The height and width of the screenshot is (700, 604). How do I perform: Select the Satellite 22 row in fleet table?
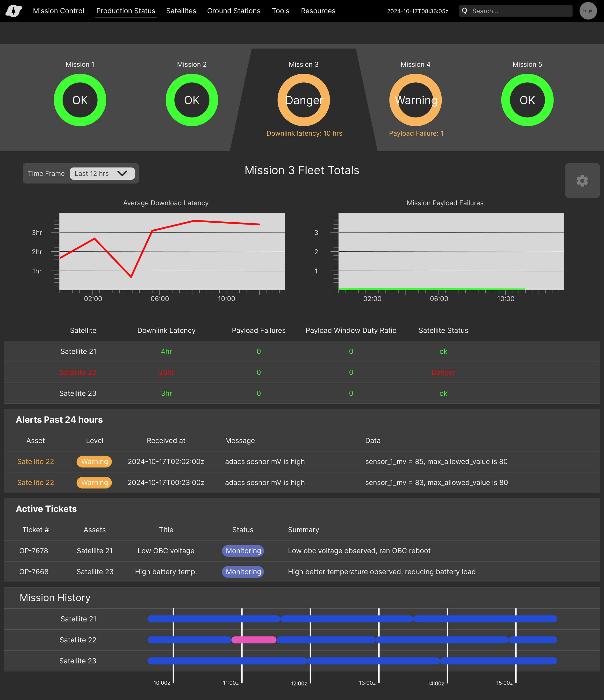(x=78, y=372)
